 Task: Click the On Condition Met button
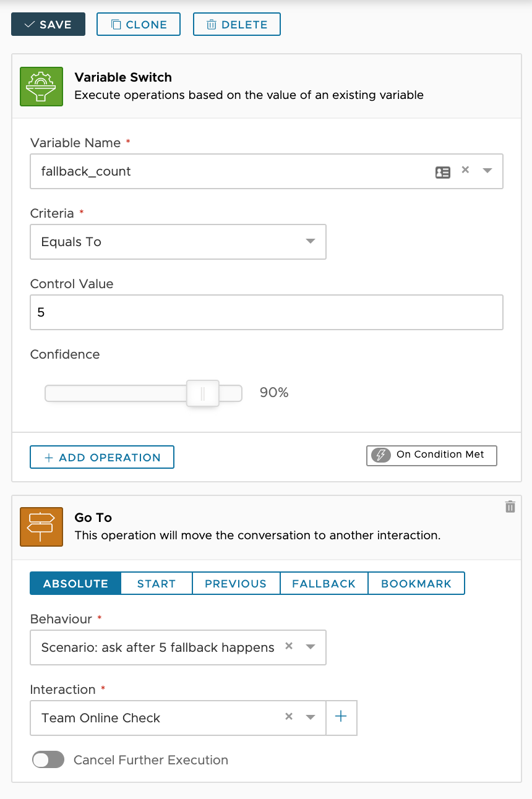pyautogui.click(x=431, y=455)
